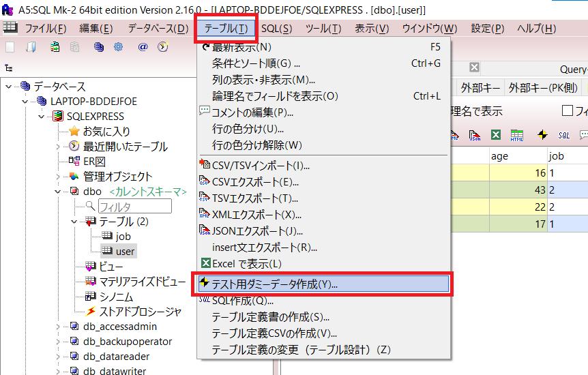Screen dimensions: 588x375
Task: Expand db_backupoperator schema node
Action: click(58, 342)
